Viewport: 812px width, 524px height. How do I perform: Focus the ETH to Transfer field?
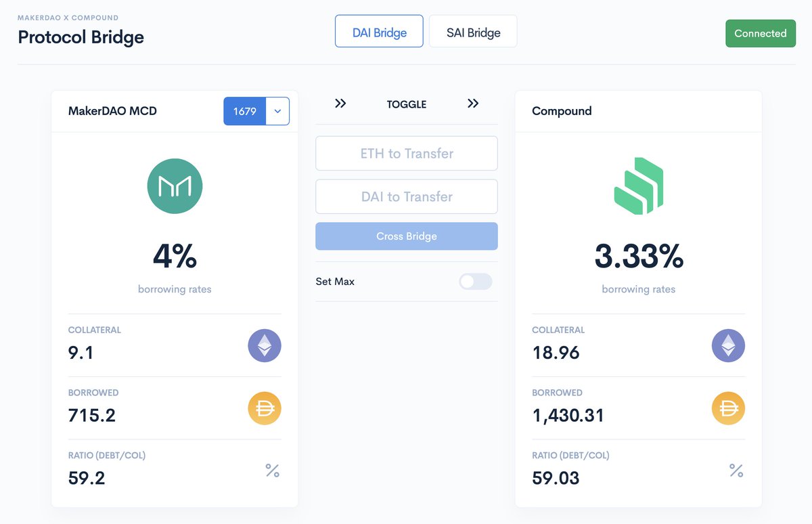[407, 154]
